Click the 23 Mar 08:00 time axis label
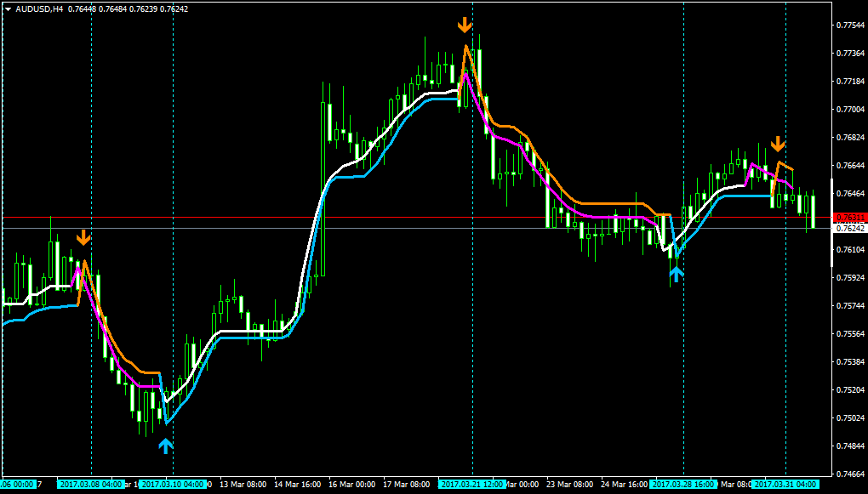 pos(570,485)
